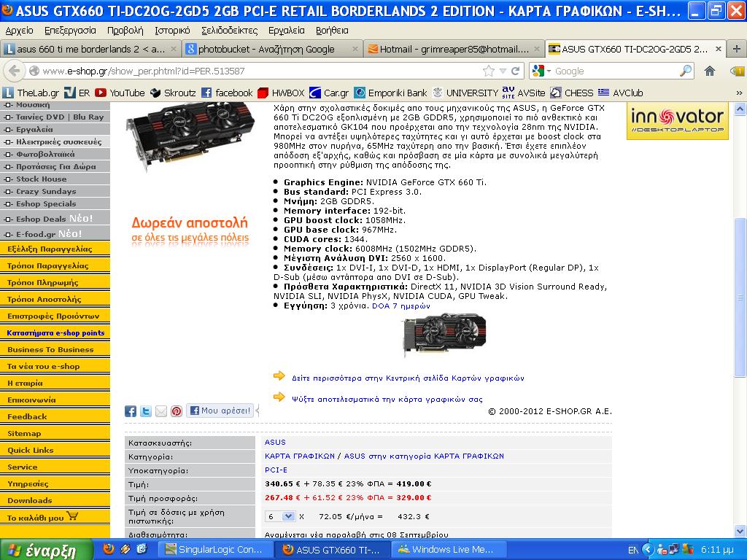Share the product by email icon
747x560 pixels.
161,411
